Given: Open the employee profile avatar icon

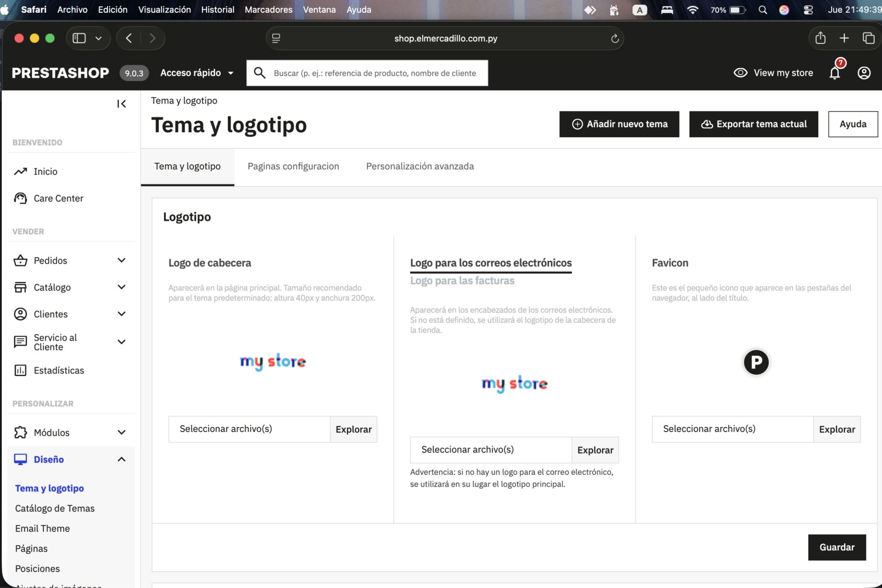Looking at the screenshot, I should pyautogui.click(x=864, y=73).
